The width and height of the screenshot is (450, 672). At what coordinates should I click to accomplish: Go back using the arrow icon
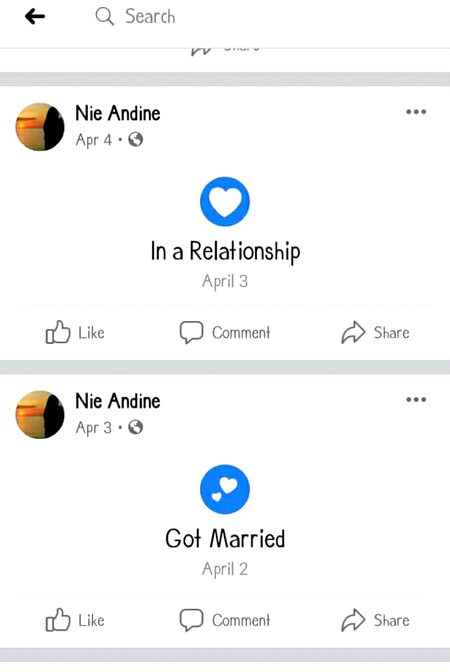[35, 17]
